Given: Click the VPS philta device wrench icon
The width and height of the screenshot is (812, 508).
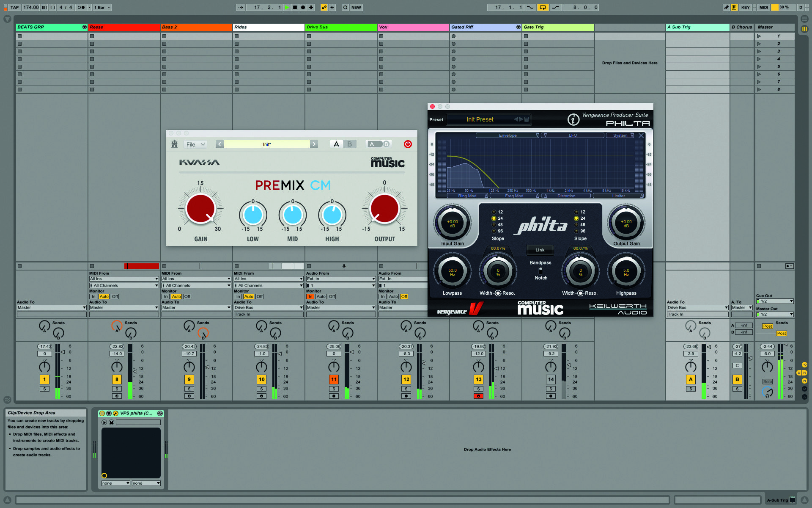Looking at the screenshot, I should click(x=115, y=413).
